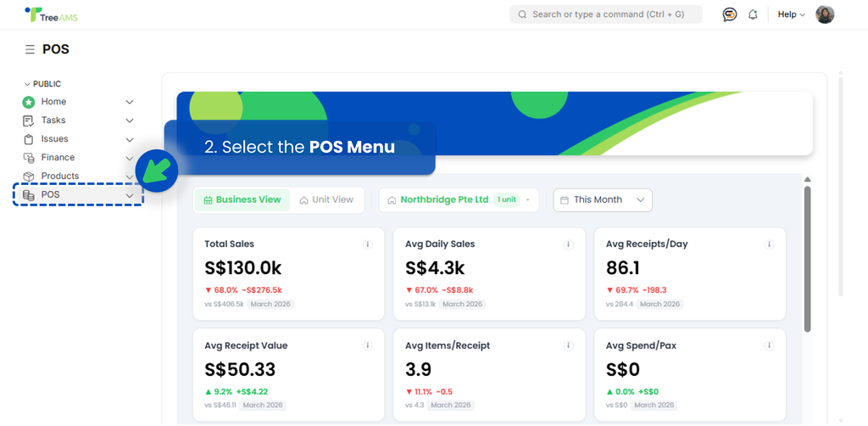Switch to Unit View

326,200
